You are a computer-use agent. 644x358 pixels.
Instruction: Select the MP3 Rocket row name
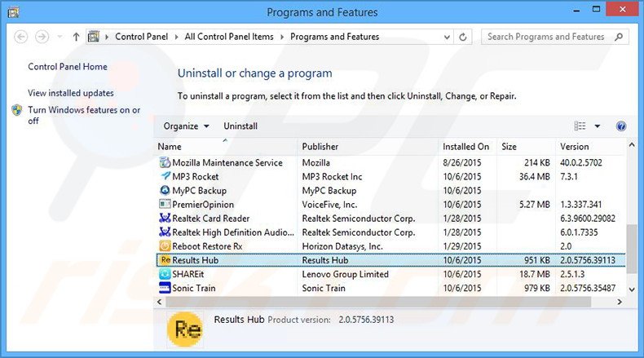click(x=195, y=177)
